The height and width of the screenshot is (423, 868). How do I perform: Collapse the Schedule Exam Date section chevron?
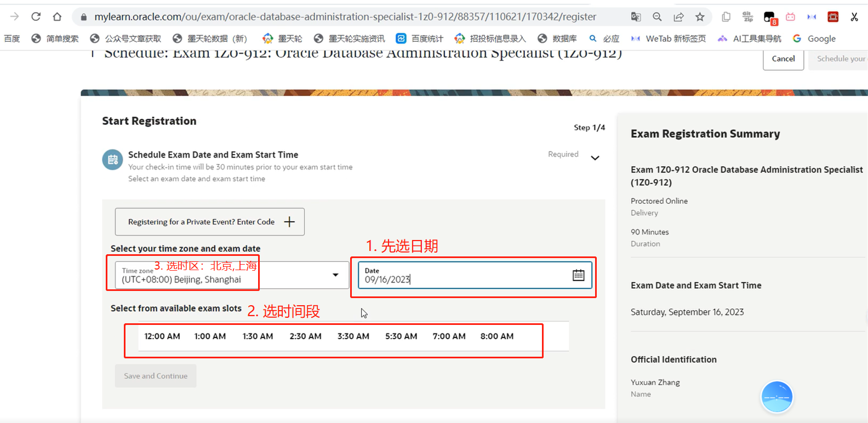[595, 158]
